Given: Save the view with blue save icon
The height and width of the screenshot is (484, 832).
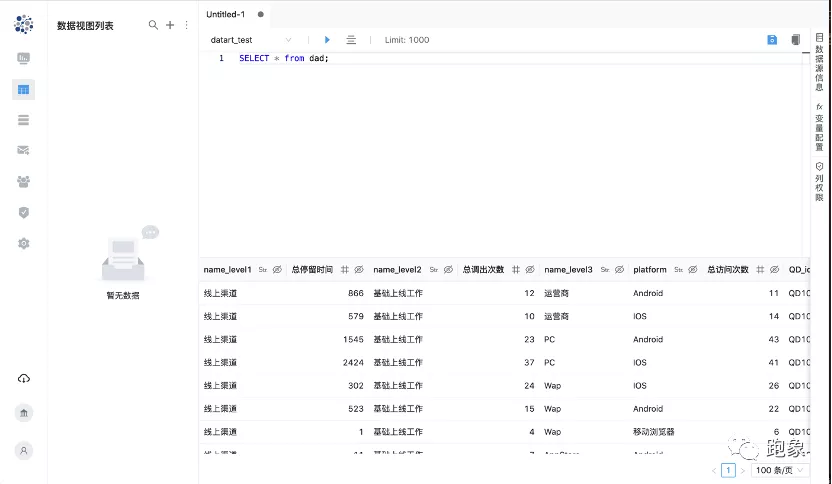Looking at the screenshot, I should pos(772,40).
